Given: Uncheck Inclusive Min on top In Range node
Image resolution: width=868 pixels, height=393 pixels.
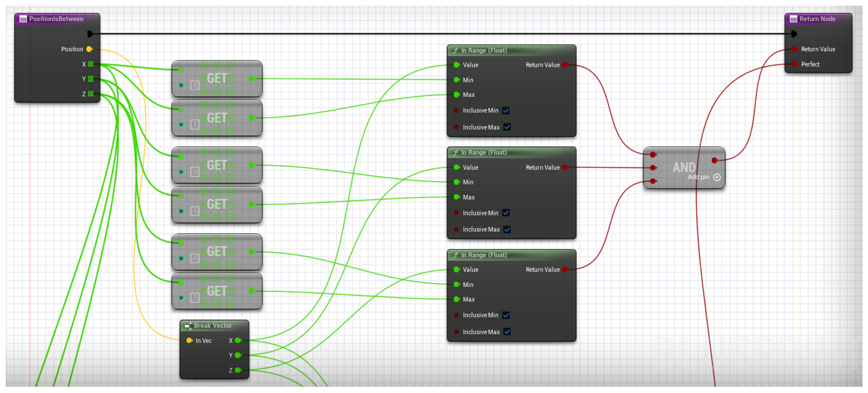Looking at the screenshot, I should [x=506, y=111].
